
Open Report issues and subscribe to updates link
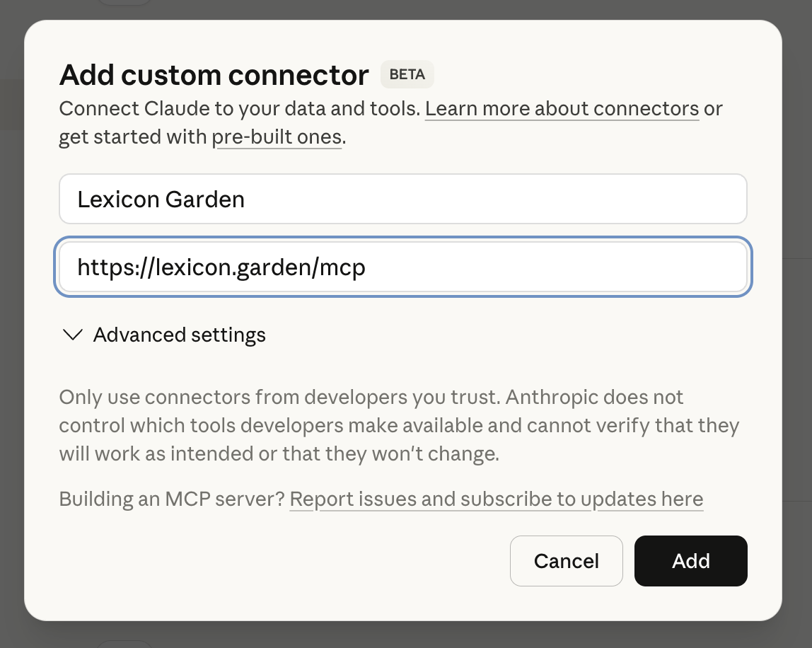496,499
